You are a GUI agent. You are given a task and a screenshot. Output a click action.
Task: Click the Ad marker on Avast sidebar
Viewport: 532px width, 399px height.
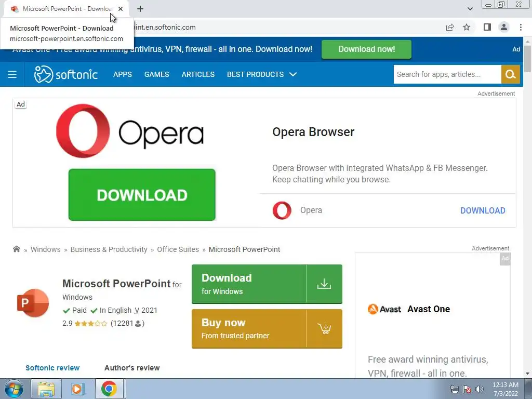[x=505, y=259]
